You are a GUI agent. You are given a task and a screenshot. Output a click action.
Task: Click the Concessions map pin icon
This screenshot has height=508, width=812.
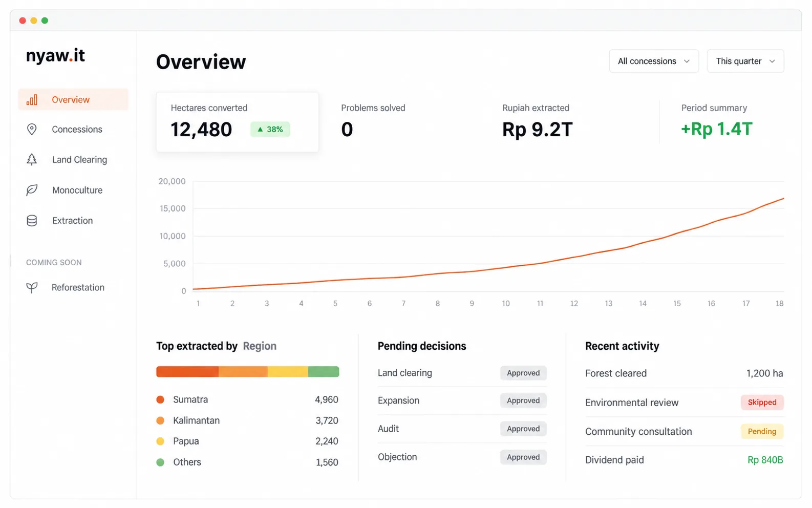tap(32, 129)
